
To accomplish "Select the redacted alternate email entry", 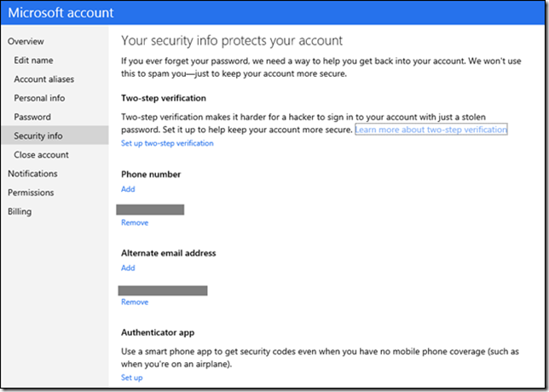I will [x=165, y=290].
